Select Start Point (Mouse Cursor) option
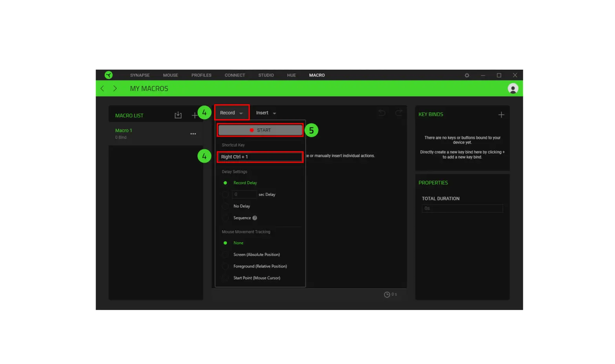Screen dimensions: 615x364 click(225, 278)
